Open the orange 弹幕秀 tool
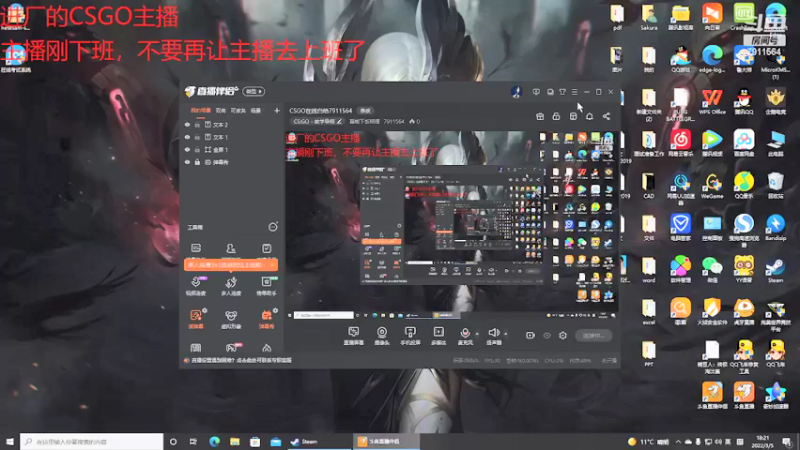The width and height of the screenshot is (800, 450). 266,319
